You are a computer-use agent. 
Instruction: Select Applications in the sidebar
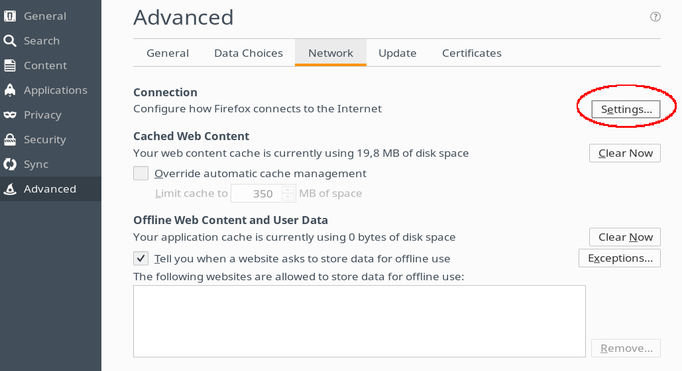click(50, 90)
